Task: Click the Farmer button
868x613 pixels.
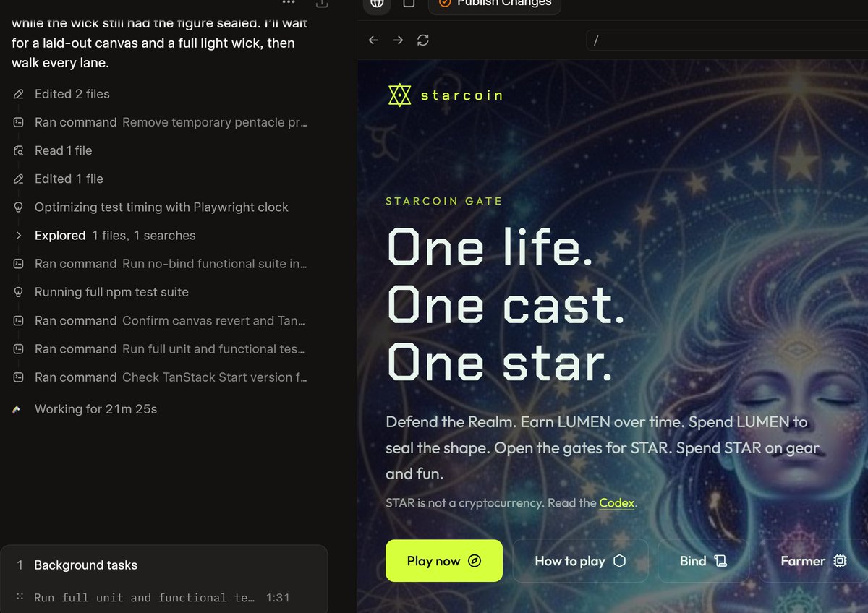Action: pos(813,560)
